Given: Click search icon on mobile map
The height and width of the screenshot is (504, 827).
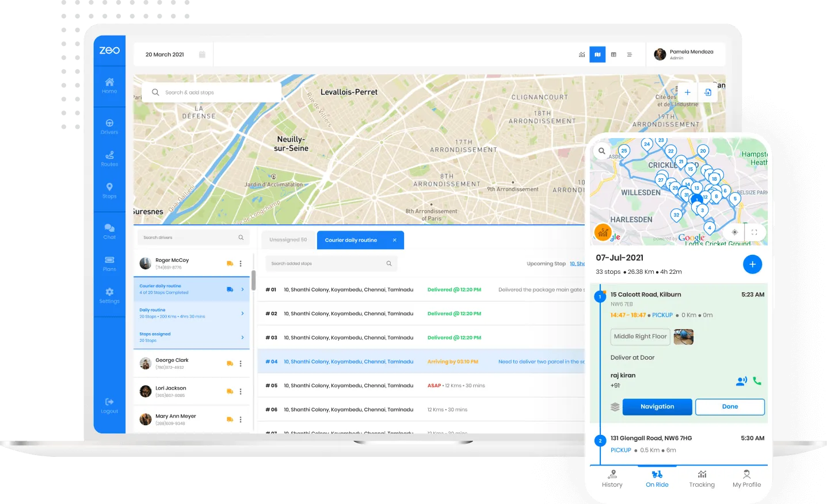Looking at the screenshot, I should point(601,151).
